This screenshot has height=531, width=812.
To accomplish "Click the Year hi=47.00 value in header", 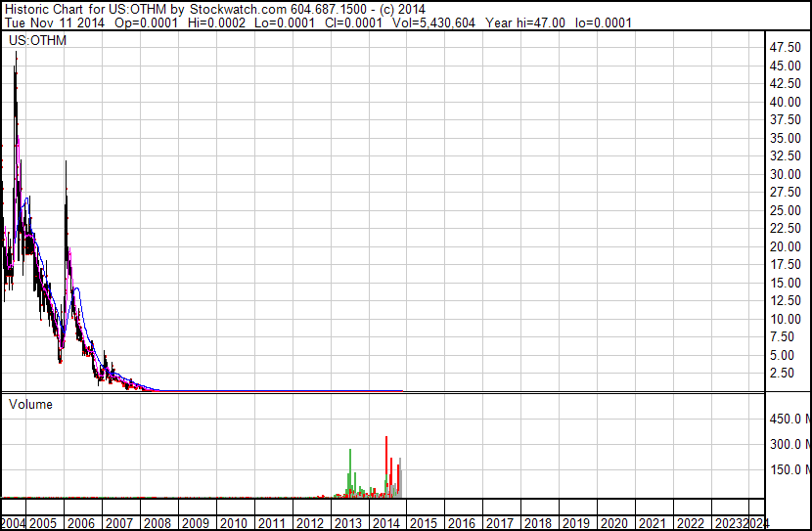I will coord(525,22).
